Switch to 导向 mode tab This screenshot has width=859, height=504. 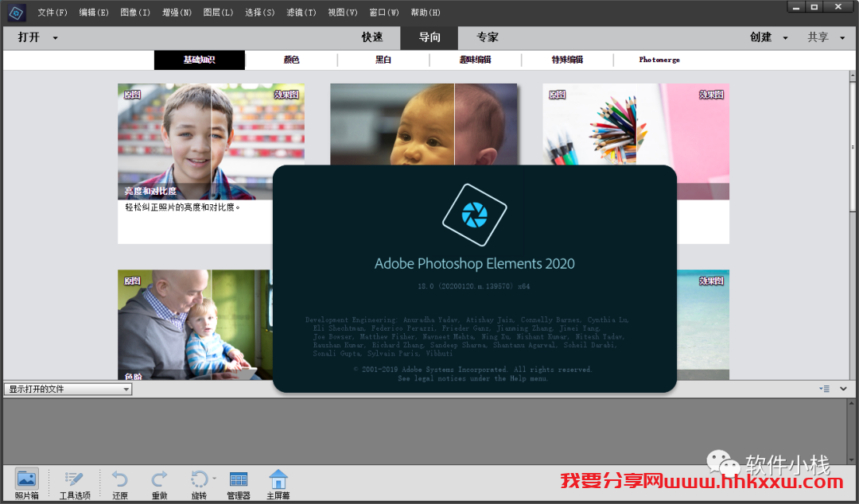click(x=429, y=37)
